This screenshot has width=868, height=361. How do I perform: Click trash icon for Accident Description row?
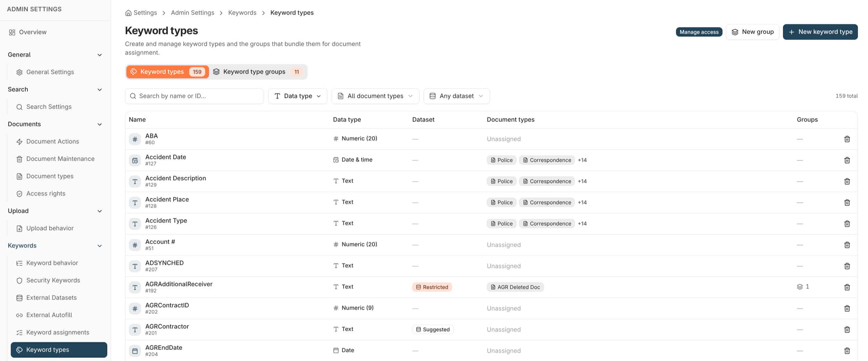coord(847,181)
